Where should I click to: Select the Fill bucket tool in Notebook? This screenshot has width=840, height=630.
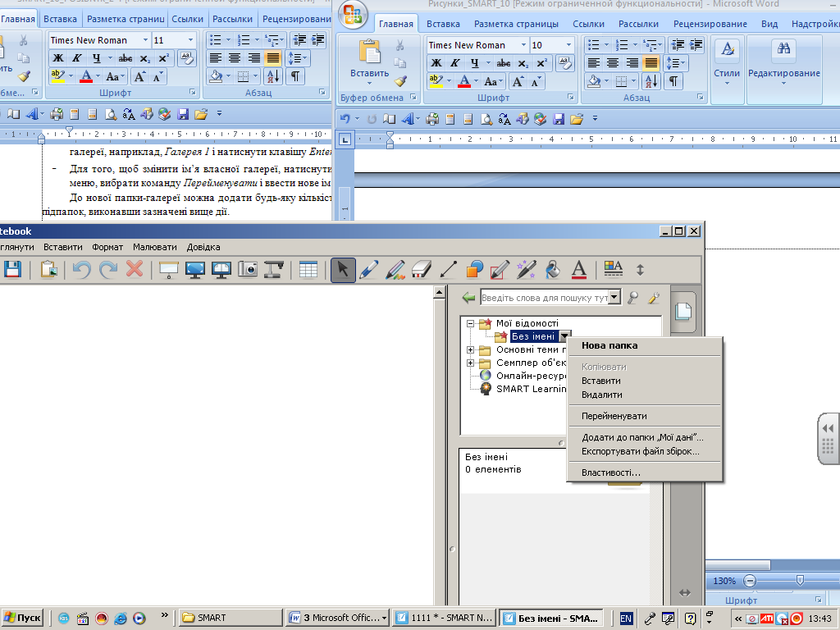[552, 269]
